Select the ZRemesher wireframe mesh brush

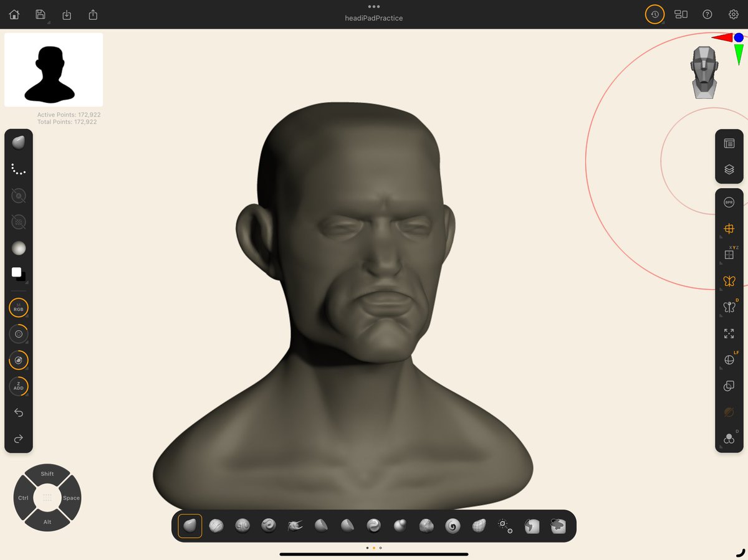point(479,526)
